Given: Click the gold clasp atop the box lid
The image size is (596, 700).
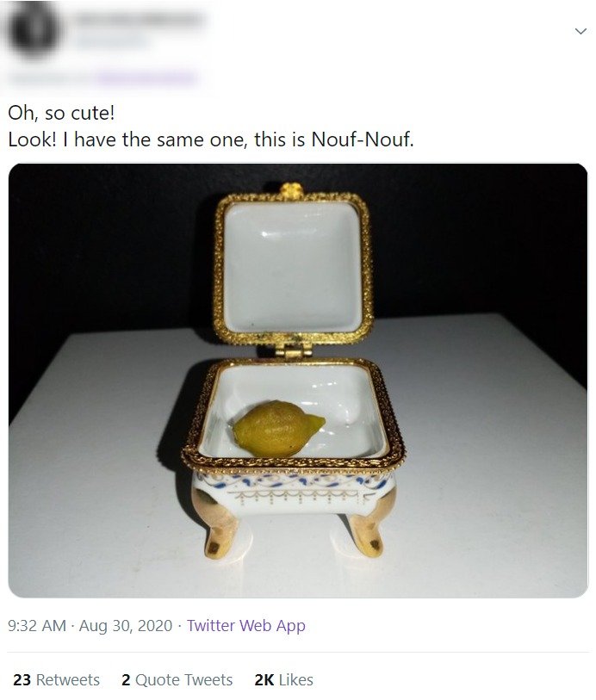Looking at the screenshot, I should tap(292, 189).
